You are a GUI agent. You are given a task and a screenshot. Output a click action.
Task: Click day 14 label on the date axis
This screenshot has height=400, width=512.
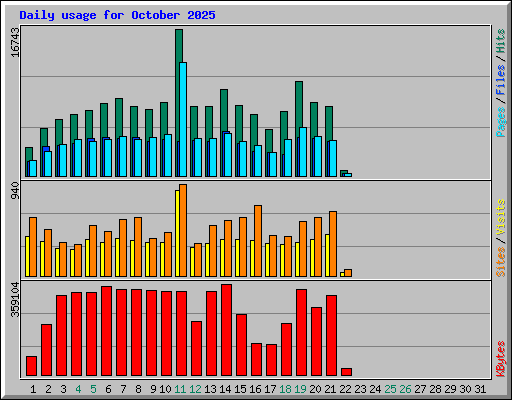(x=225, y=389)
